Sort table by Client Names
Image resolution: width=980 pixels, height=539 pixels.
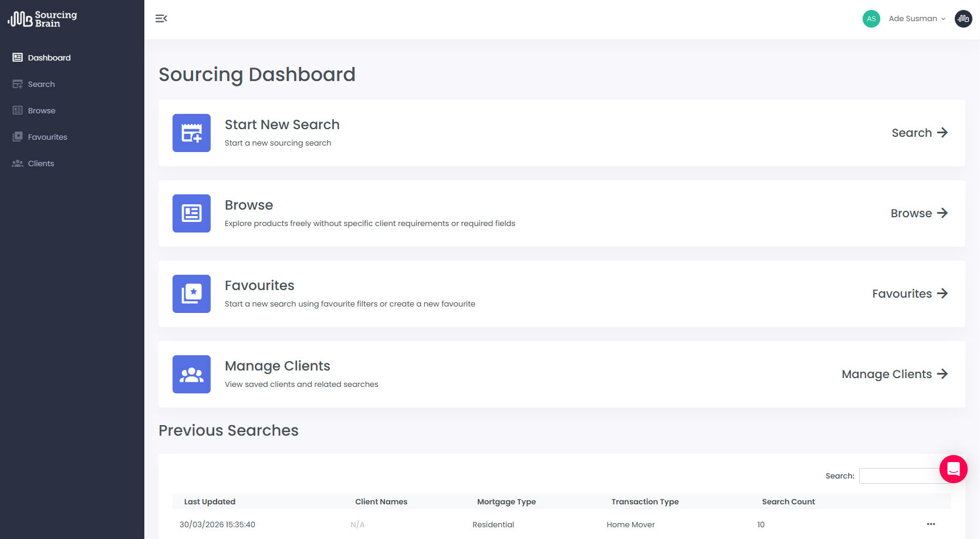coord(381,501)
